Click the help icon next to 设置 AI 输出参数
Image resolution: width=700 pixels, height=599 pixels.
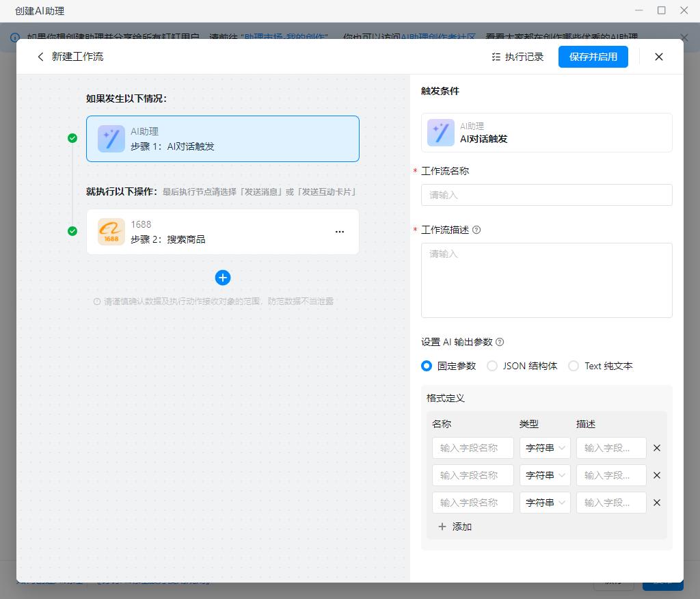pyautogui.click(x=500, y=342)
